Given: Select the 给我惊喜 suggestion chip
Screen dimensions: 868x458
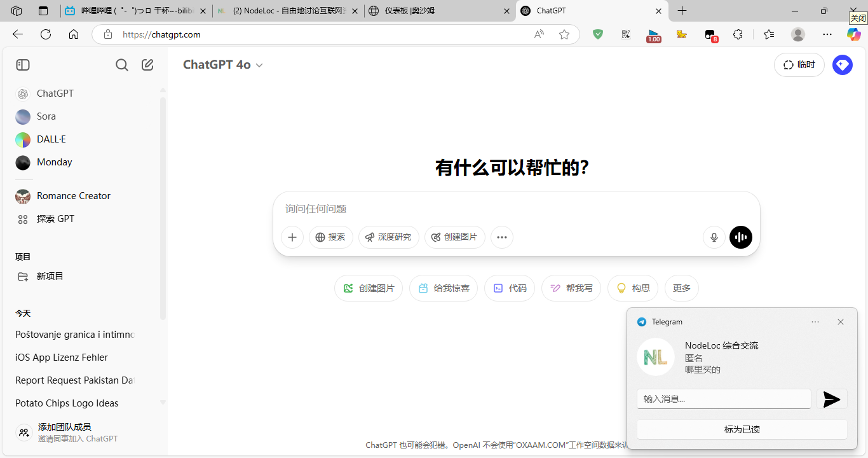Looking at the screenshot, I should 444,288.
